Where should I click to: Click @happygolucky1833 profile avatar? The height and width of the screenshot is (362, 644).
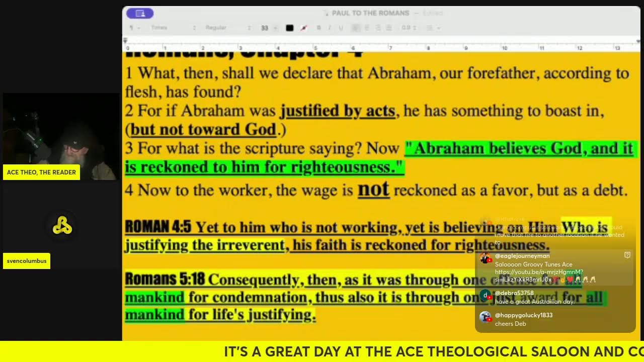pos(486,317)
